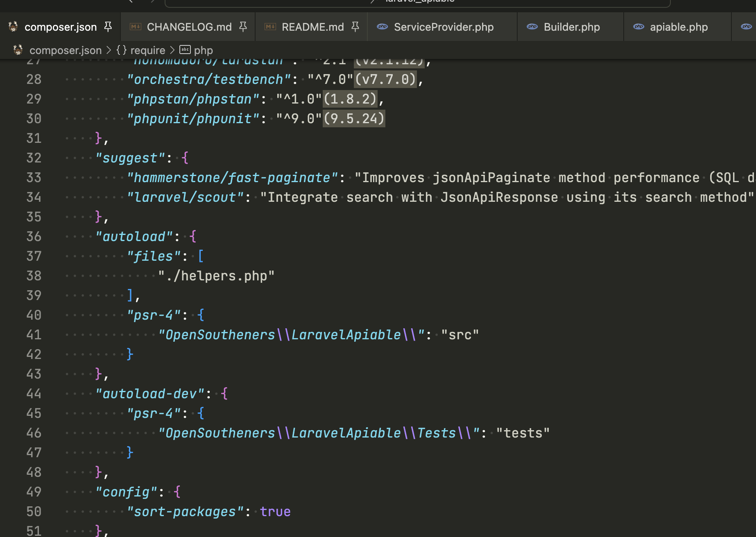Click the PHP file icon on Builder.php
Viewport: 756px width, 537px height.
pyautogui.click(x=532, y=27)
